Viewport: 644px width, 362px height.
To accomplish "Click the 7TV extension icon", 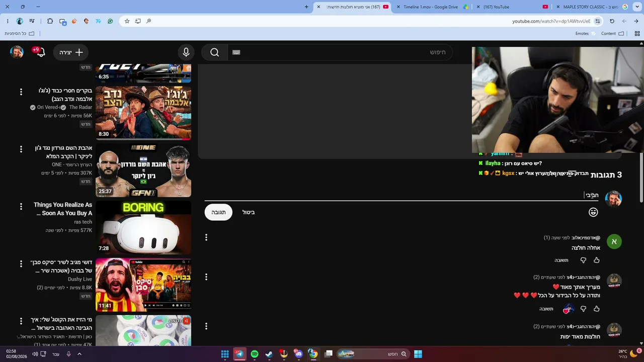I will [x=98, y=21].
